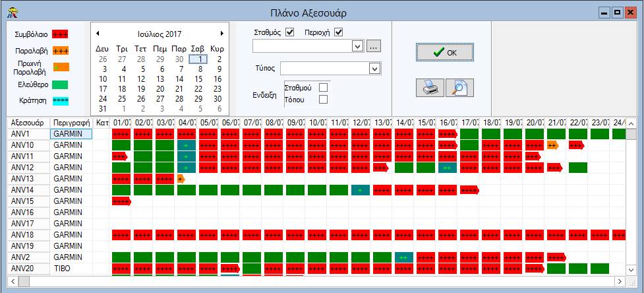Click the station/region combo text field
This screenshot has height=293, width=644.
[303, 46]
